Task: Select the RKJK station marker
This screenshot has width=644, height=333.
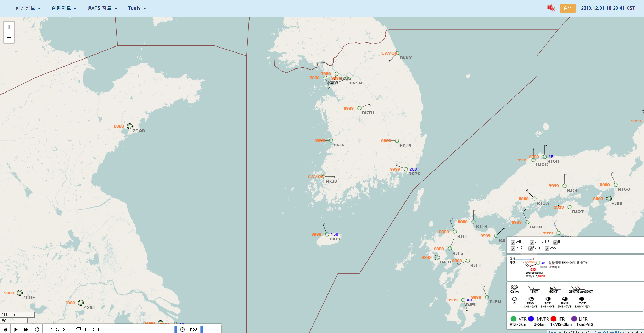Action: 331,140
